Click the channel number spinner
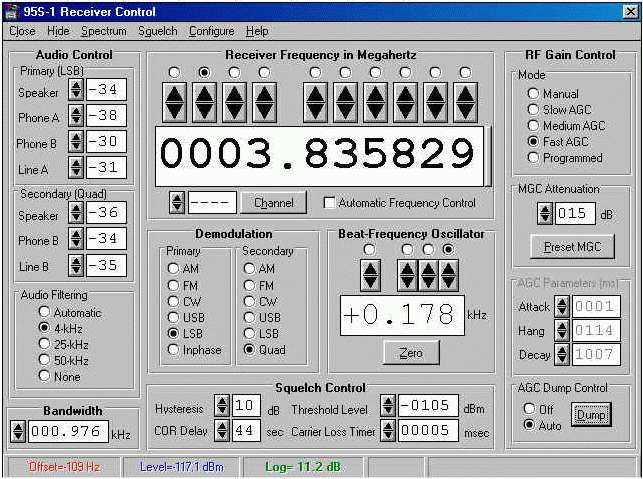Viewport: 643px width, 479px height. click(x=177, y=203)
